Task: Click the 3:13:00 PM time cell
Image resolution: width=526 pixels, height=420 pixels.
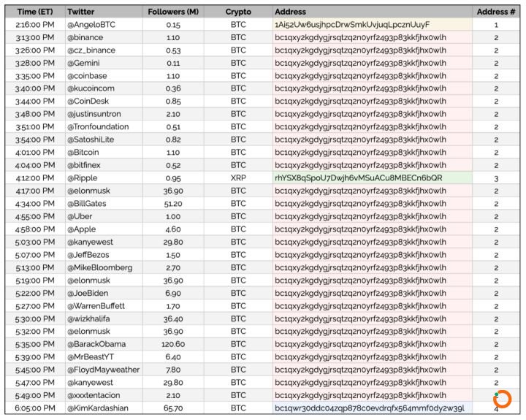Action: point(35,37)
